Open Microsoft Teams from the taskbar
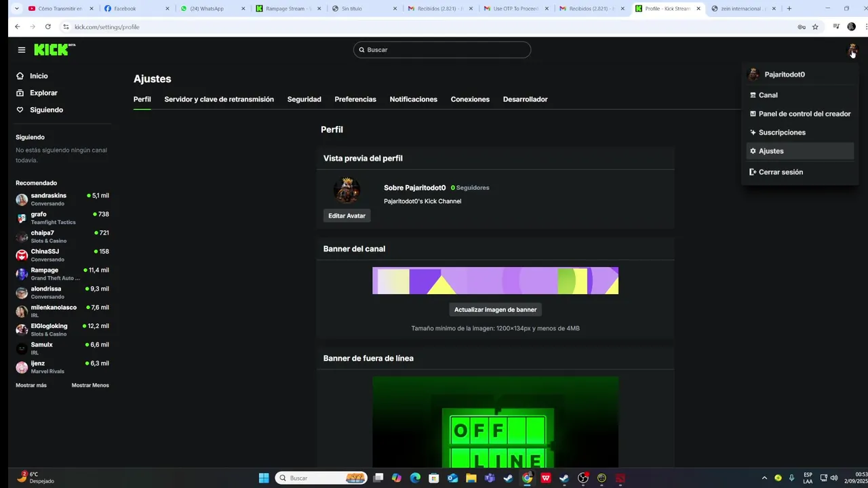The width and height of the screenshot is (868, 488). pos(490,478)
